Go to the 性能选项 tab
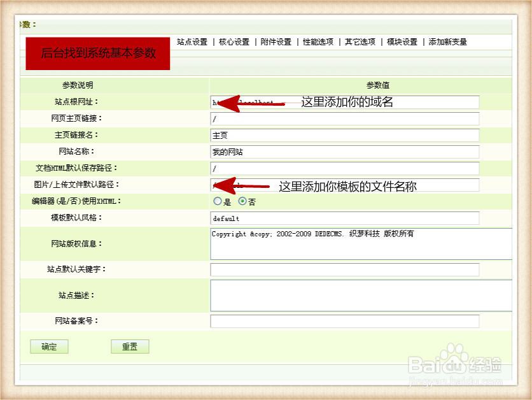Viewport: 532px width, 400px height. click(318, 42)
